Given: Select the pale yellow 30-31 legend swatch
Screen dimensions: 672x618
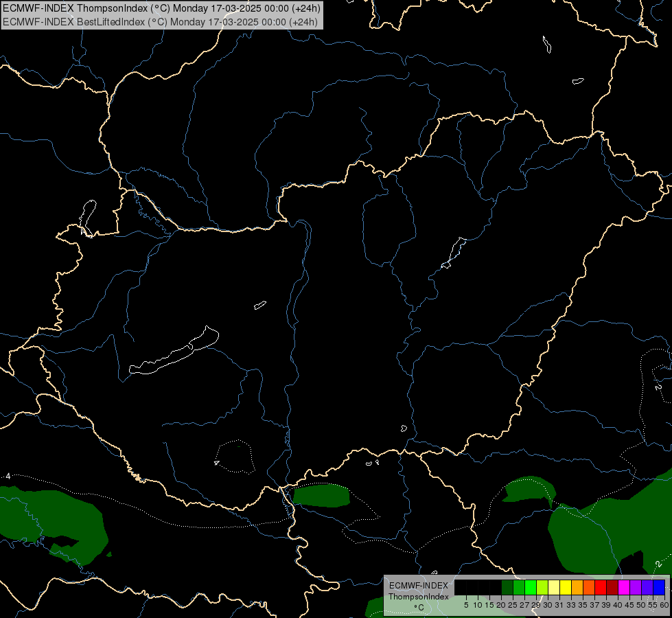Looking at the screenshot, I should [x=554, y=587].
